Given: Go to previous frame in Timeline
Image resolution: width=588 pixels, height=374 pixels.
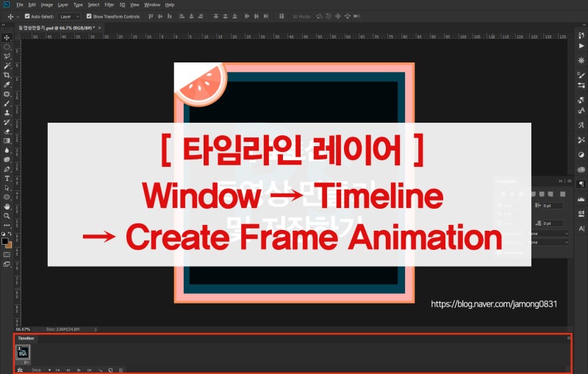Looking at the screenshot, I should [68, 370].
